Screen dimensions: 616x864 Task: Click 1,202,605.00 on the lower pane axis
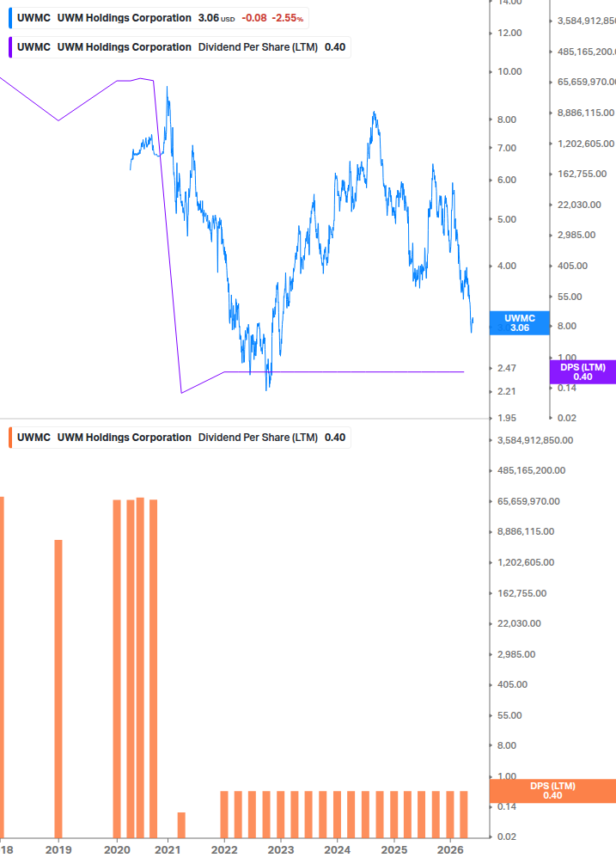526,562
